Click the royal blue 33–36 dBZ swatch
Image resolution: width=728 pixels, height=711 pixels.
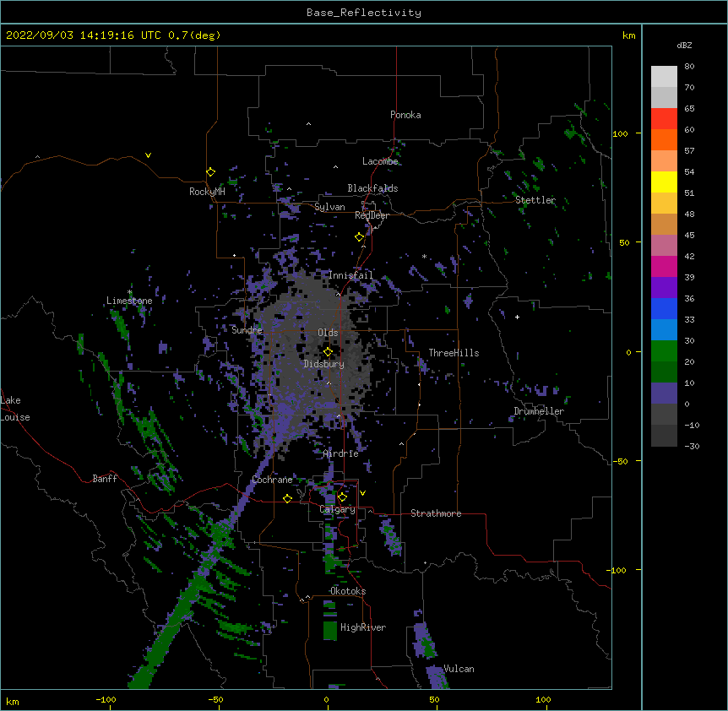click(664, 308)
